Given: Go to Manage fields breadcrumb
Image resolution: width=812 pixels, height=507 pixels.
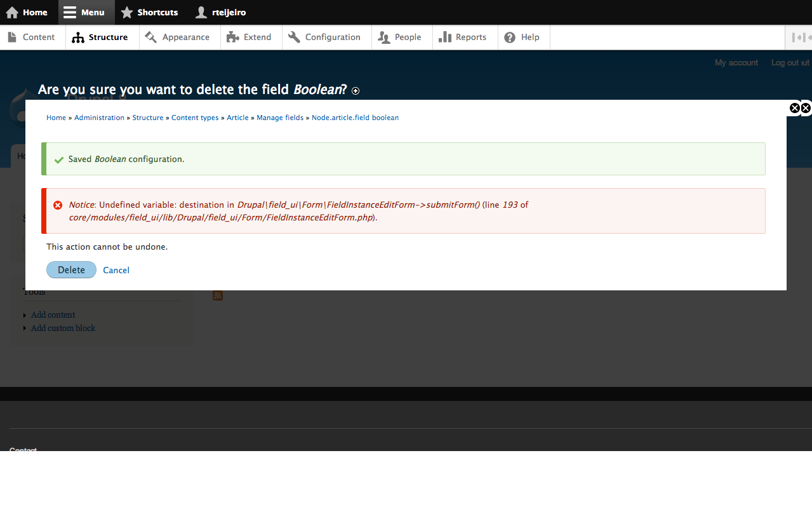Looking at the screenshot, I should 280,118.
